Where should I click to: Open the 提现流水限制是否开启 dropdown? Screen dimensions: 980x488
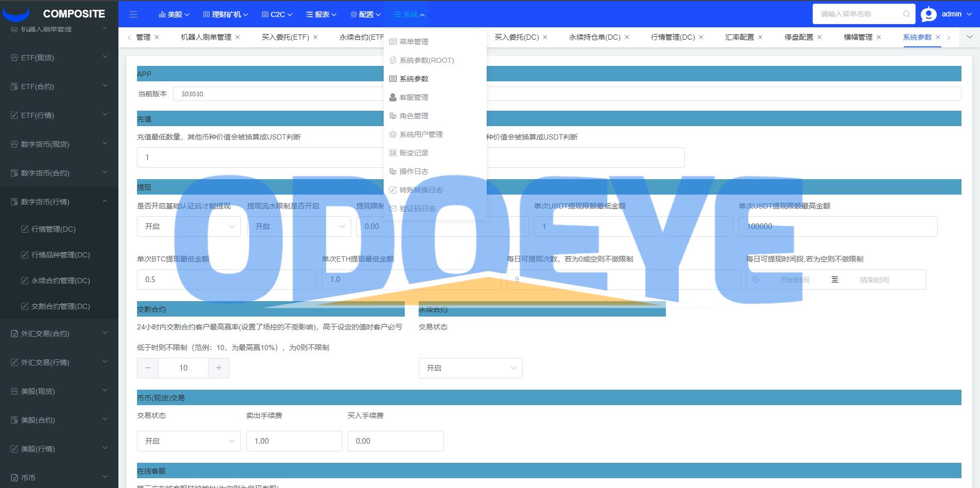[299, 226]
